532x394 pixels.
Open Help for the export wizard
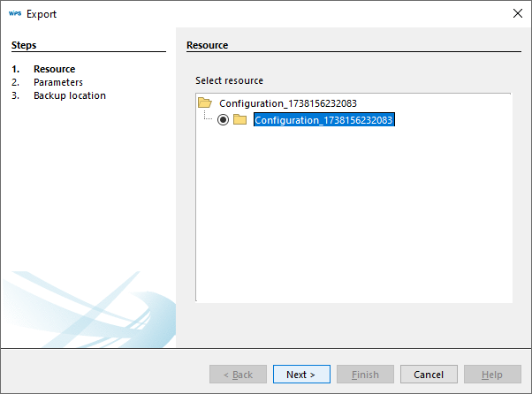[x=492, y=375]
